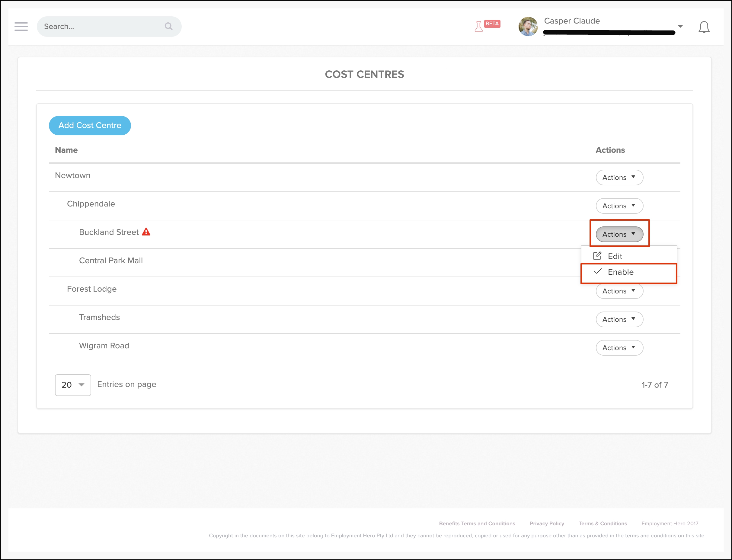Click into the Search input field
The height and width of the screenshot is (560, 732).
pos(100,26)
